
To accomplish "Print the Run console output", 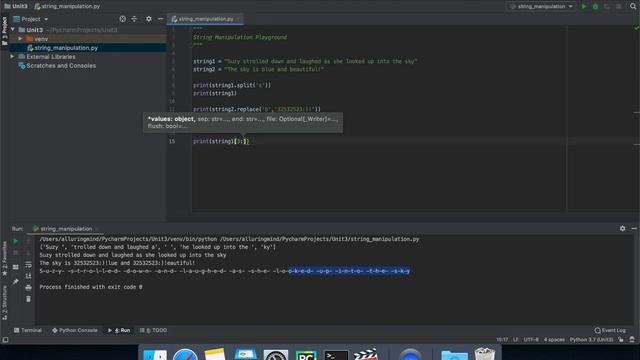I will point(28,288).
